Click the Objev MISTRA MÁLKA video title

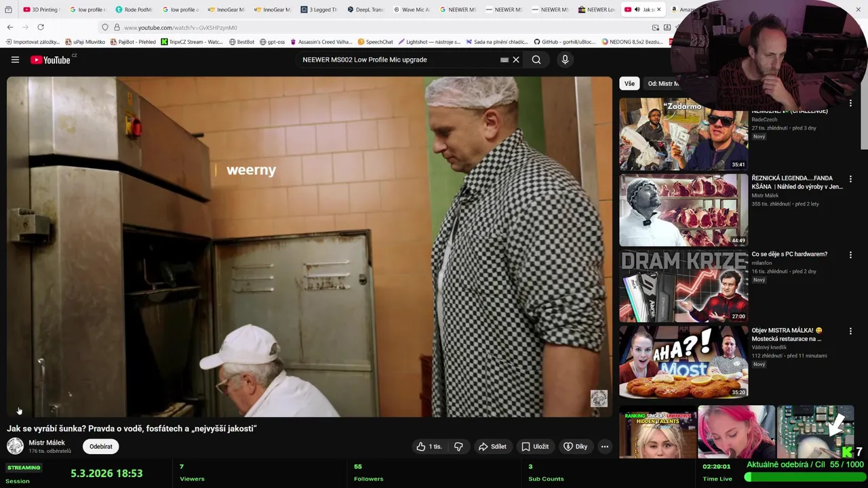[787, 334]
